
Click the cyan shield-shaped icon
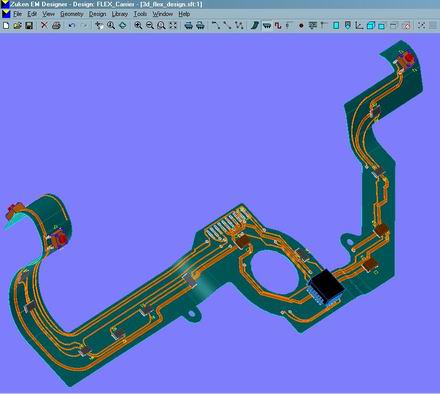pyautogui.click(x=348, y=25)
